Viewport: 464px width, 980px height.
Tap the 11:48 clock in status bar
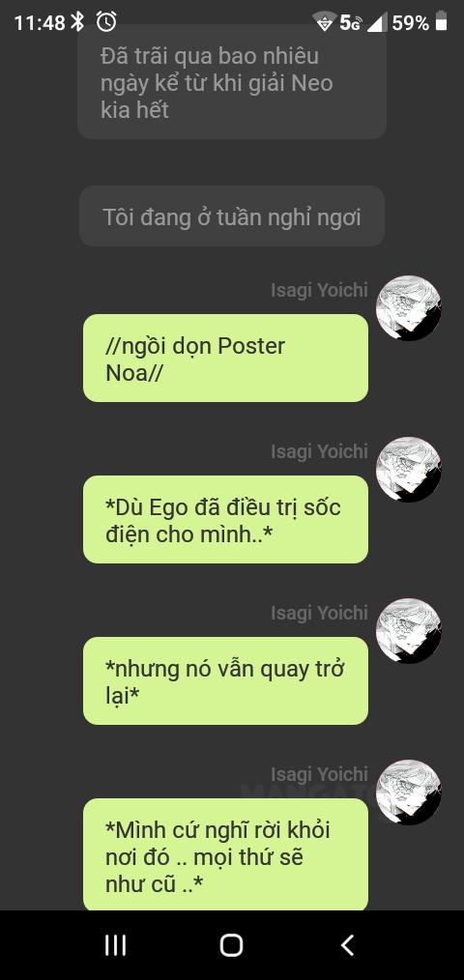(40, 23)
